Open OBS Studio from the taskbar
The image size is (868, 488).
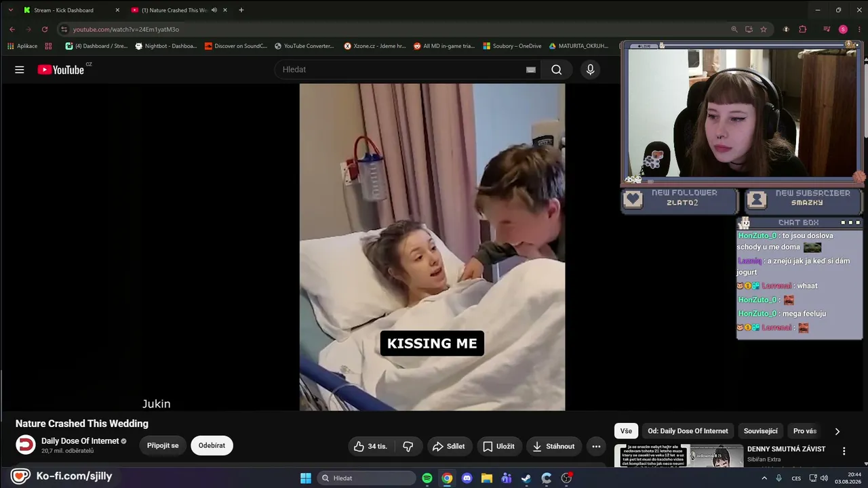(567, 478)
